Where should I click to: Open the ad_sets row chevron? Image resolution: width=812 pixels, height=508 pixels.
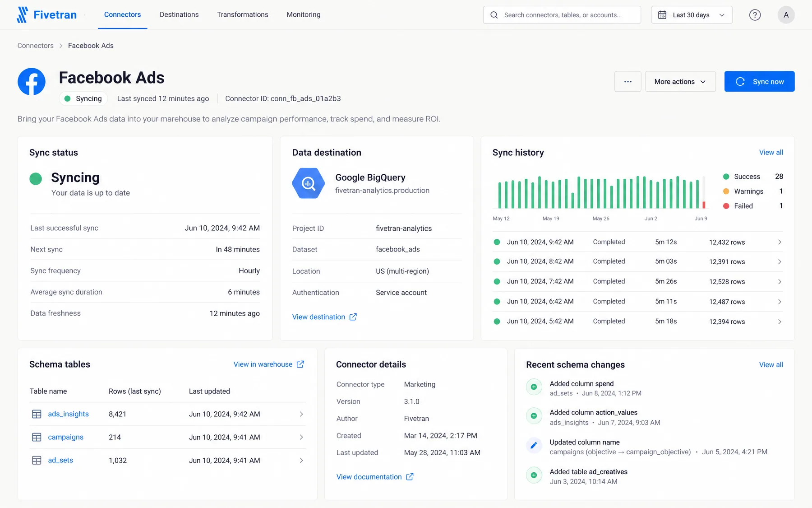[x=301, y=461]
